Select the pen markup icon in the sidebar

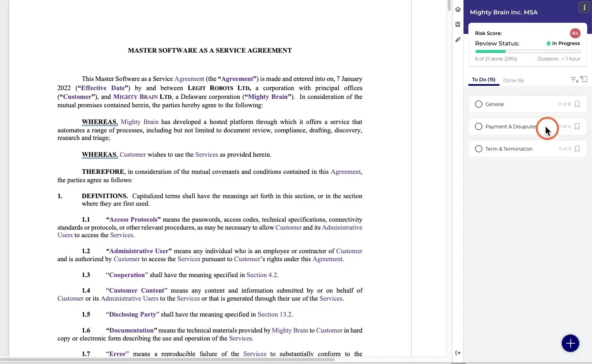[458, 39]
